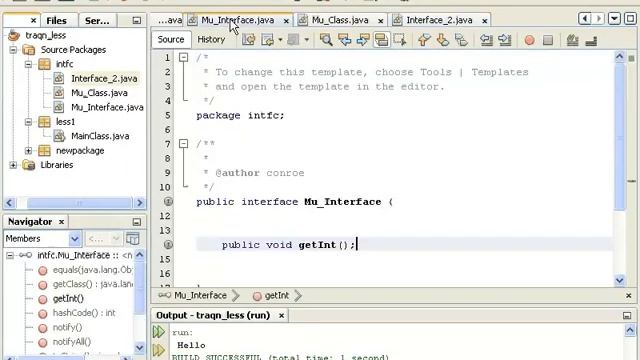The width and height of the screenshot is (640, 360).
Task: Open the Members combo box
Action: point(42,239)
